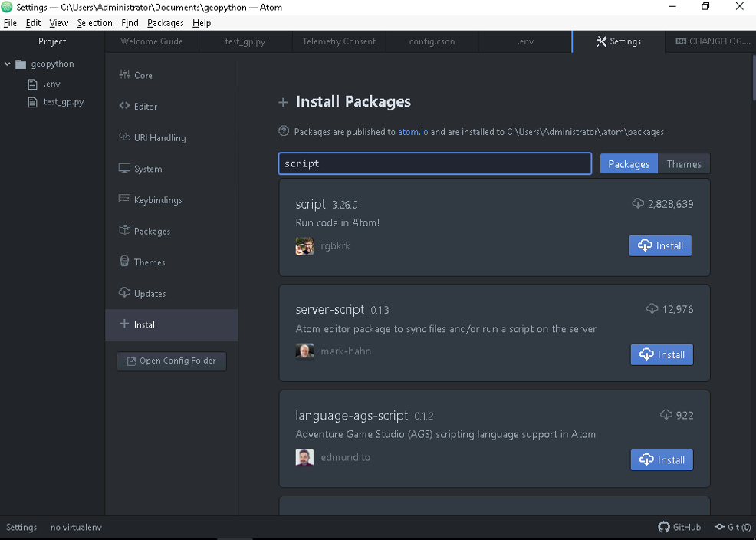Visit the atom.io website link
The height and width of the screenshot is (540, 756).
pos(413,131)
